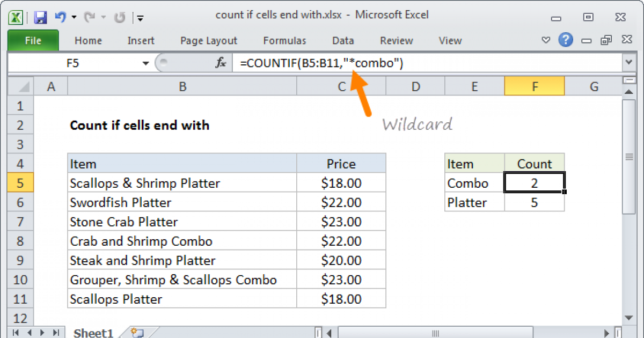
Task: Click the Select All corner triangle
Action: [x=21, y=86]
